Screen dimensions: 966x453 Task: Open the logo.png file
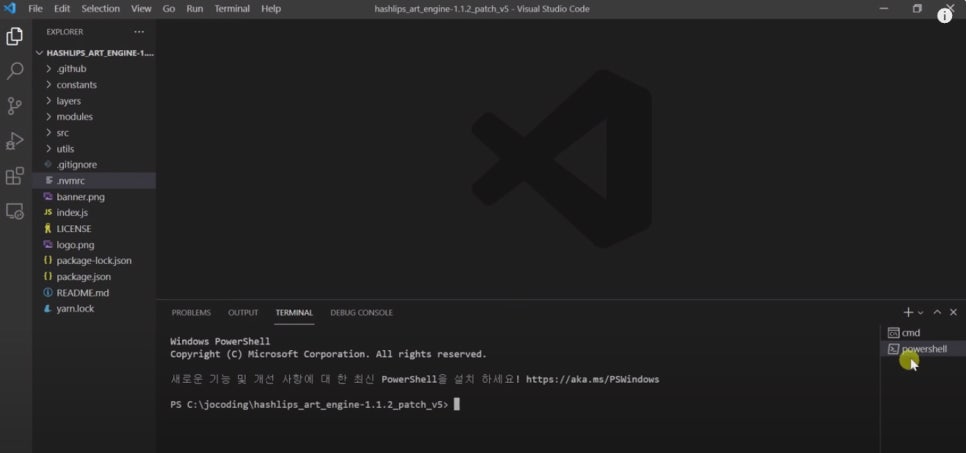94,245
